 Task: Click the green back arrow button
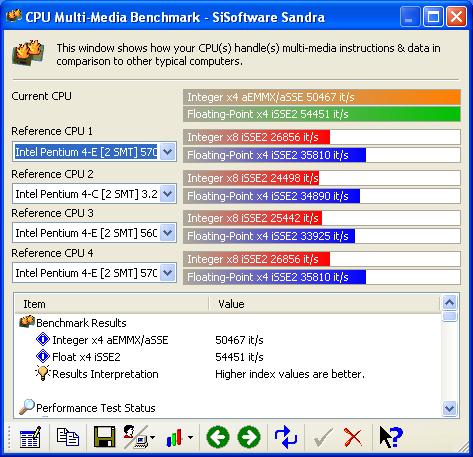218,437
